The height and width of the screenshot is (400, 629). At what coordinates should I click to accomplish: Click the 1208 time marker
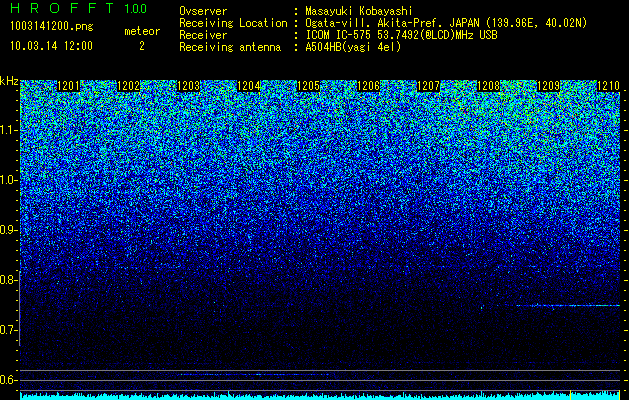(x=489, y=86)
